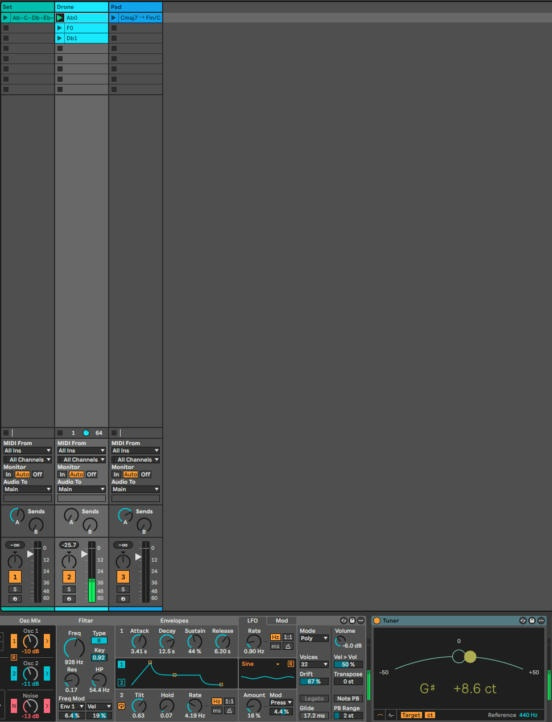Arm recording on the Drone track
Image resolution: width=552 pixels, height=722 pixels.
69,599
